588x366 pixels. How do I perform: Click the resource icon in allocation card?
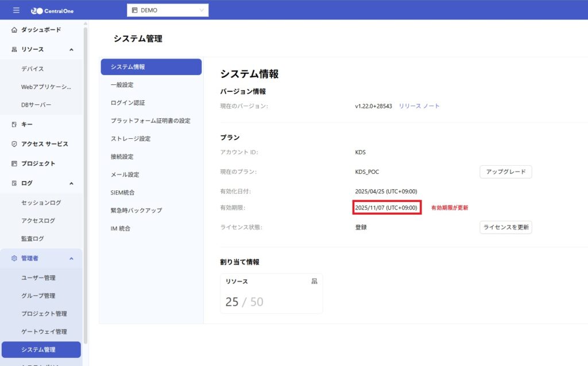[314, 281]
